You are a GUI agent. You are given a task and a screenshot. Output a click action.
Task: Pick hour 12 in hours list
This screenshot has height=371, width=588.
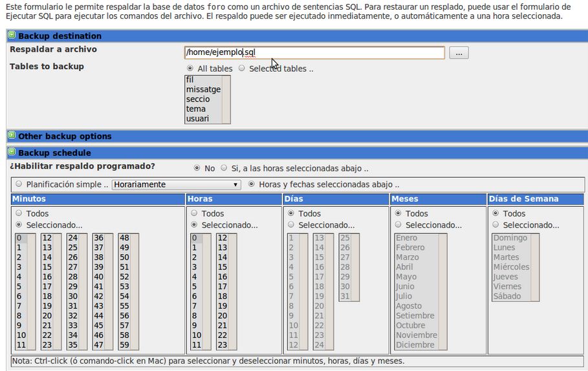coord(222,238)
